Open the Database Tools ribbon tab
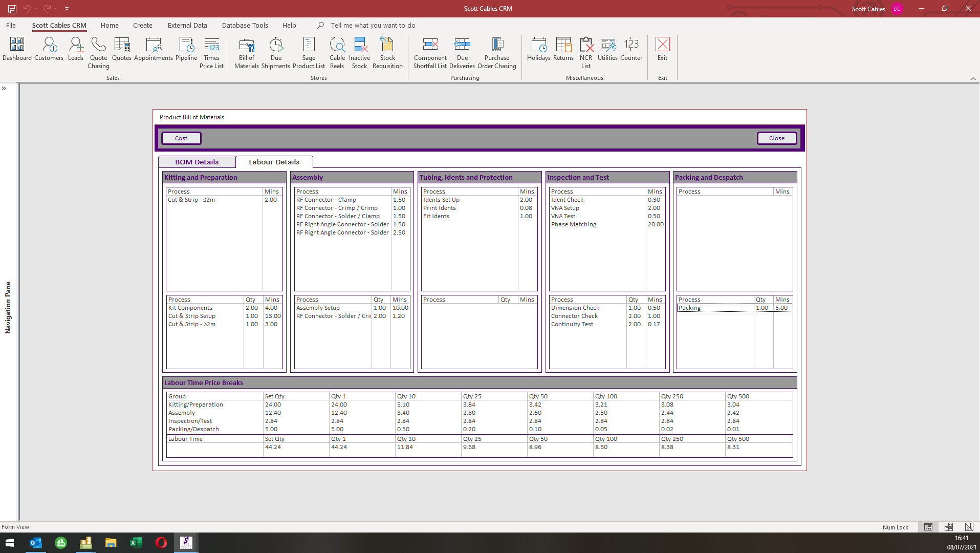 (245, 25)
